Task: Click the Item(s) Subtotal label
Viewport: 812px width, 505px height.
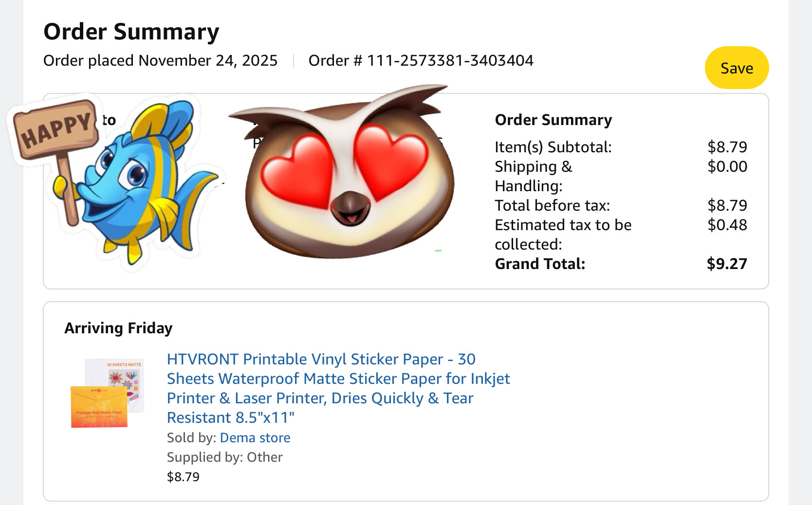Action: pos(553,147)
